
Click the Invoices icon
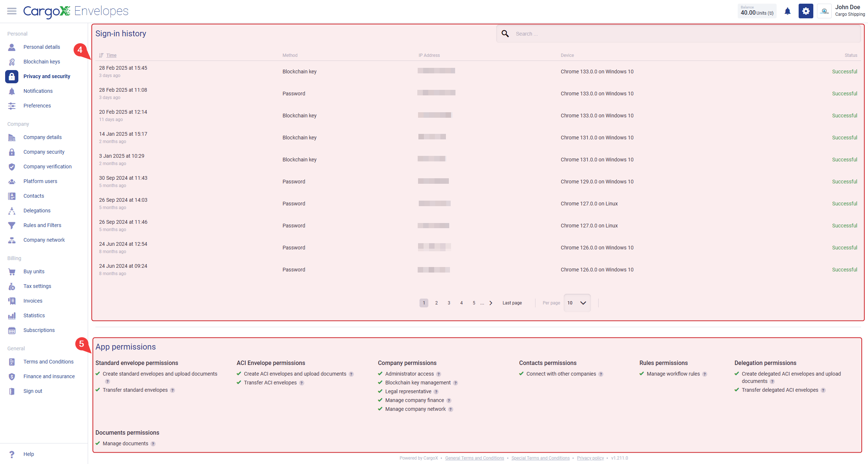click(12, 301)
